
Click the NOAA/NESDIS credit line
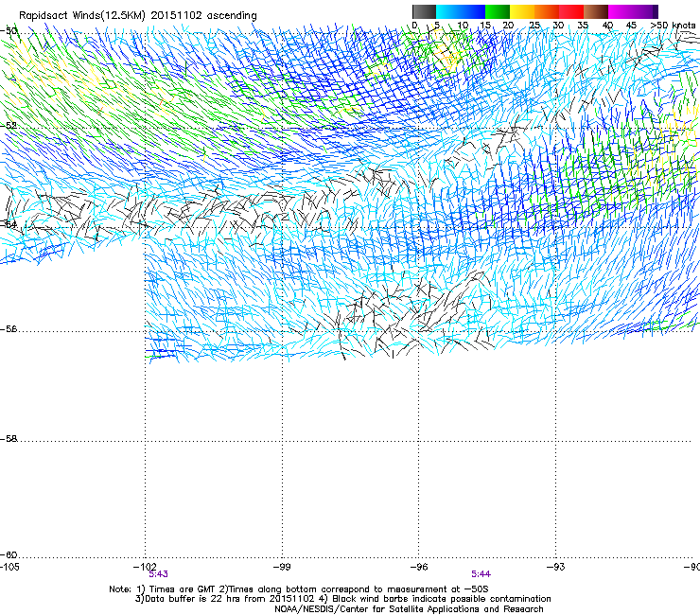pos(409,609)
